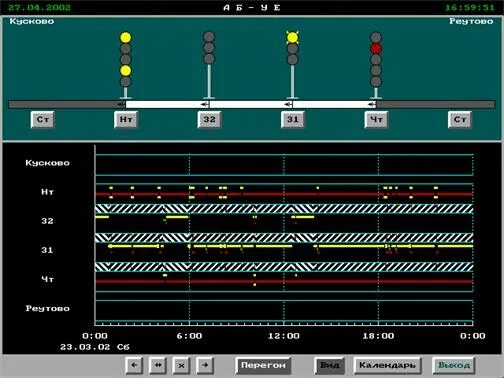Click the Кусково station label at top
The image size is (504, 378).
[32, 21]
